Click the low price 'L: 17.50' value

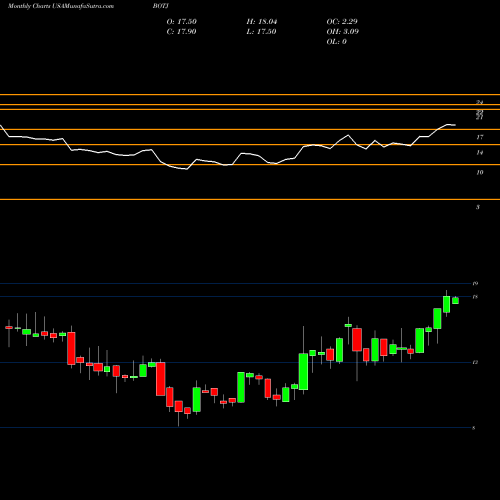[261, 32]
